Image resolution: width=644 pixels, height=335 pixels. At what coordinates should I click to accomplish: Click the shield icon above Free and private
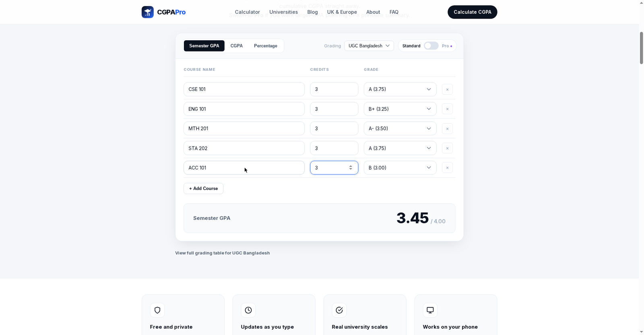(157, 310)
